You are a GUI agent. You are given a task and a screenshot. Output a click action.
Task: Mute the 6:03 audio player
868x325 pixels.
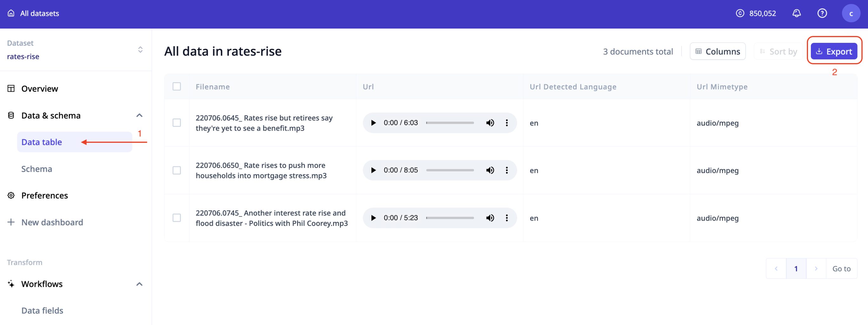[490, 123]
